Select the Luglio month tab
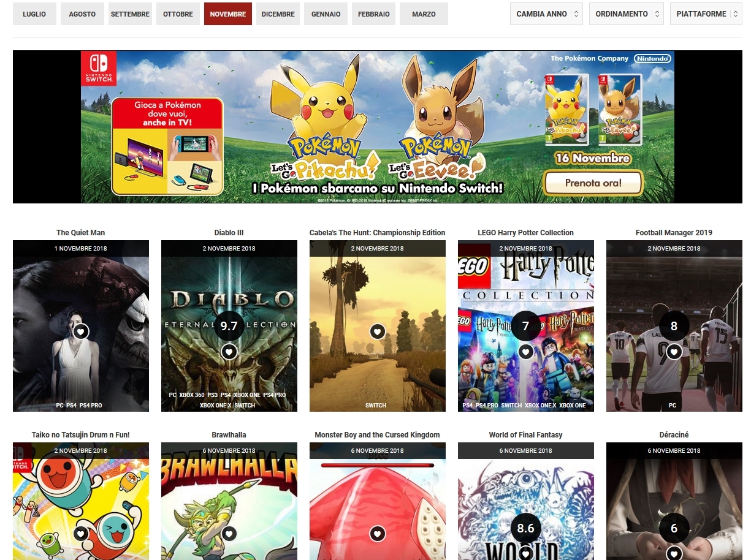 coord(34,13)
